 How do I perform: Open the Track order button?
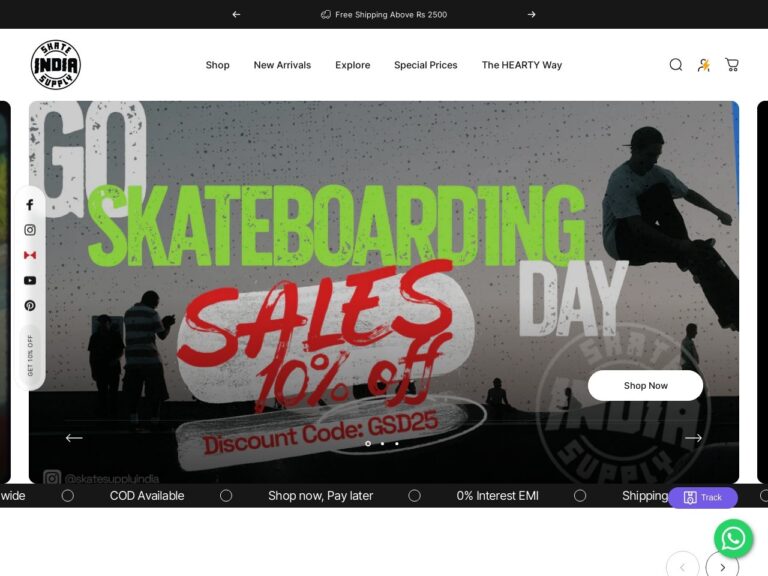pyautogui.click(x=703, y=498)
